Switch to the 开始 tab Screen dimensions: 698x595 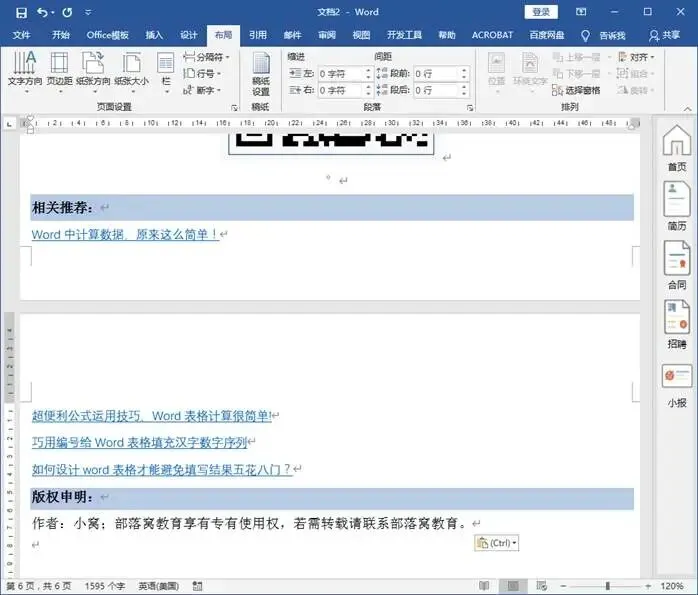point(61,35)
